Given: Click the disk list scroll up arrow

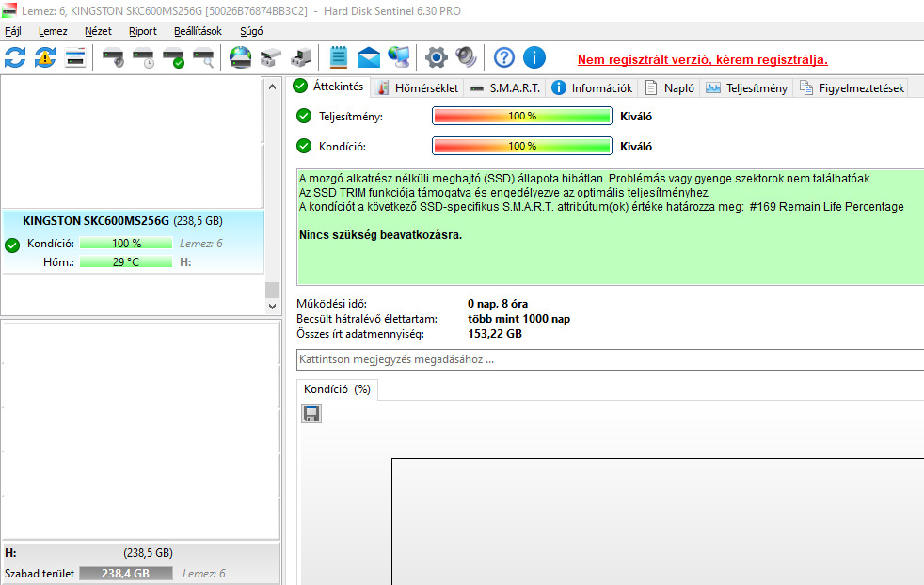Looking at the screenshot, I should pos(272,87).
